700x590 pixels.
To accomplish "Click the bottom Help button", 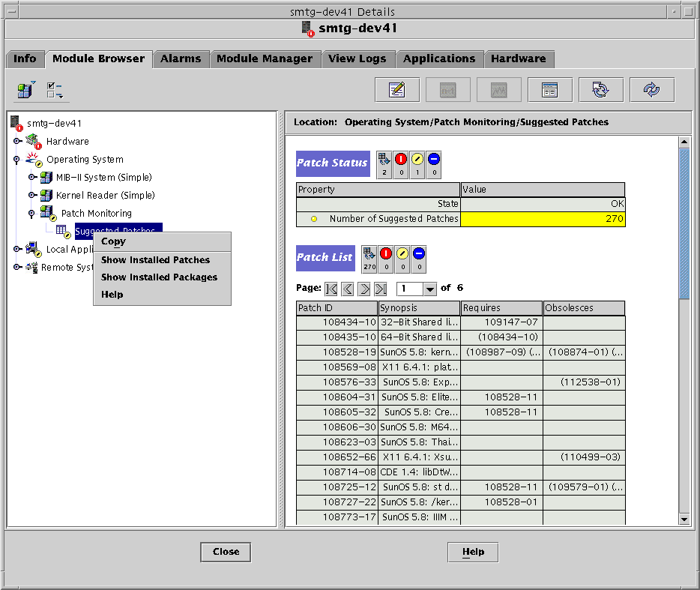I will (473, 552).
